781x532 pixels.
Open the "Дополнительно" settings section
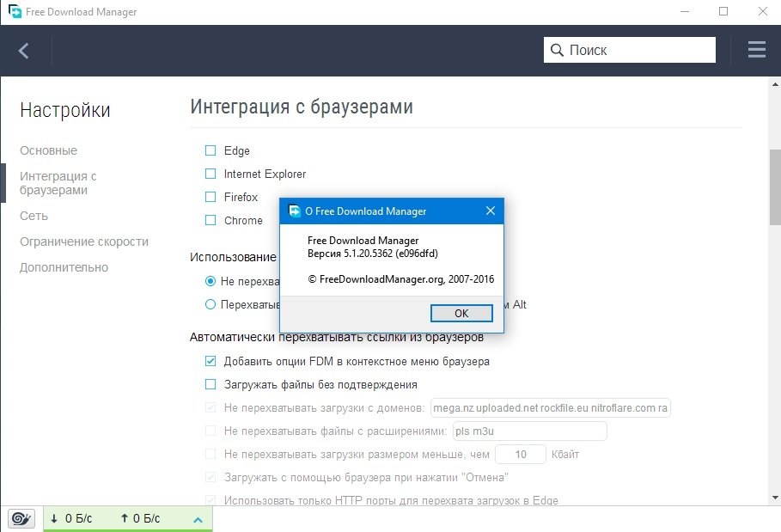64,267
